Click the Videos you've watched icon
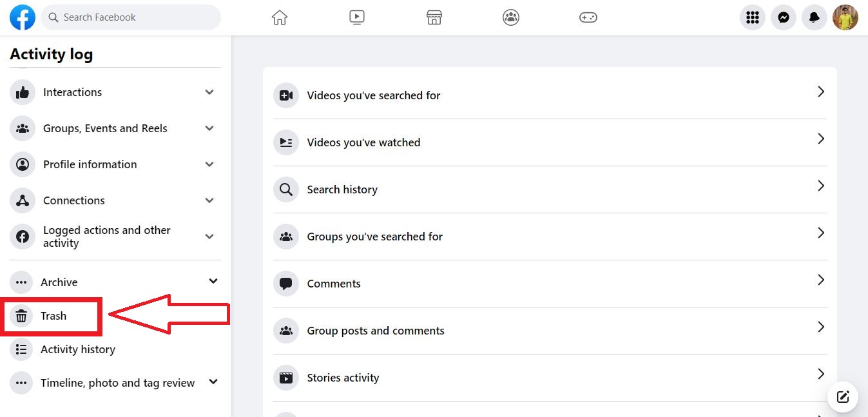This screenshot has width=868, height=417. pos(286,142)
